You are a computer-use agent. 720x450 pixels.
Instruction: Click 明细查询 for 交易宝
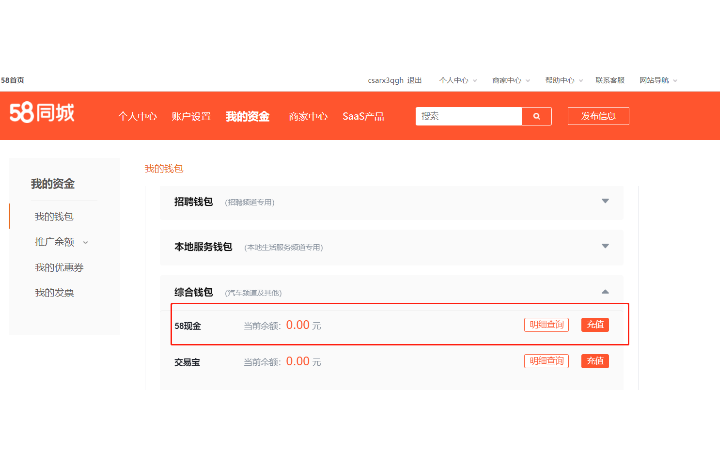tap(546, 361)
